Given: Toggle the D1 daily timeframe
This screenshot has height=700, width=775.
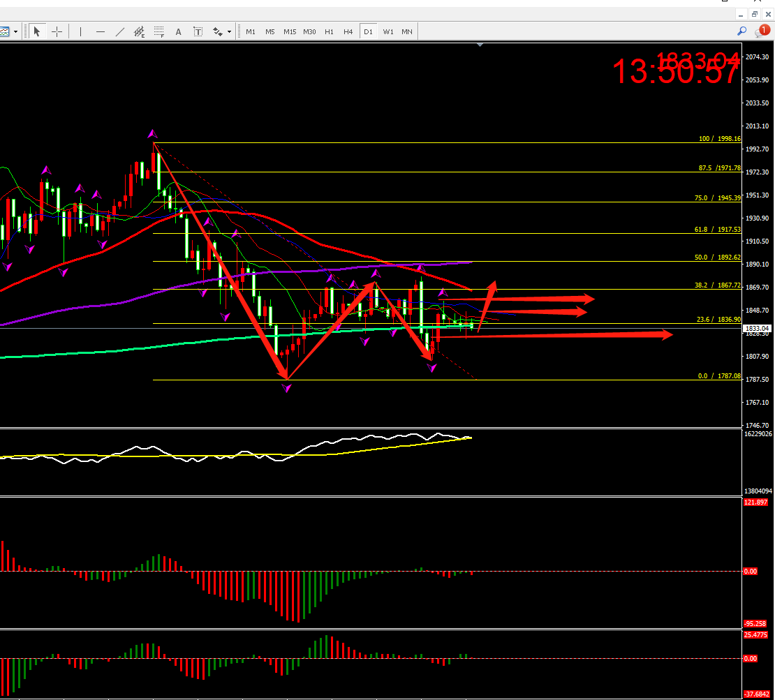Looking at the screenshot, I should coord(368,31).
